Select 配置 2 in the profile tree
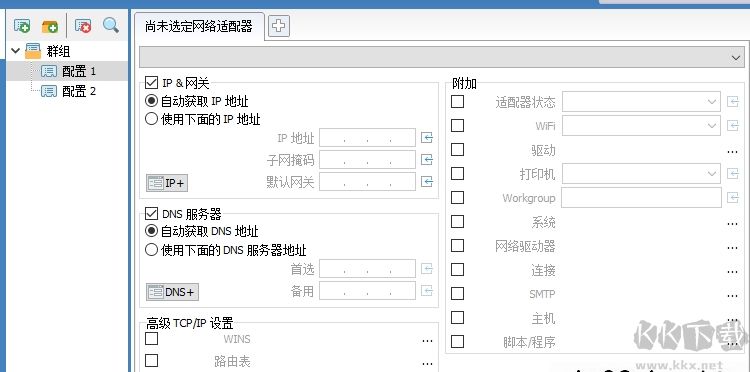 (79, 91)
